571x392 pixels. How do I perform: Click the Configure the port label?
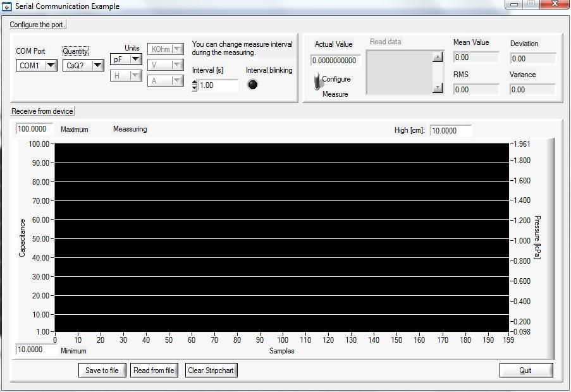click(37, 25)
